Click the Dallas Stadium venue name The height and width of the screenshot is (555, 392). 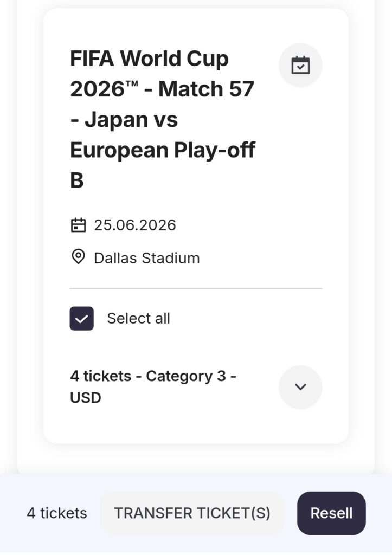coord(146,258)
